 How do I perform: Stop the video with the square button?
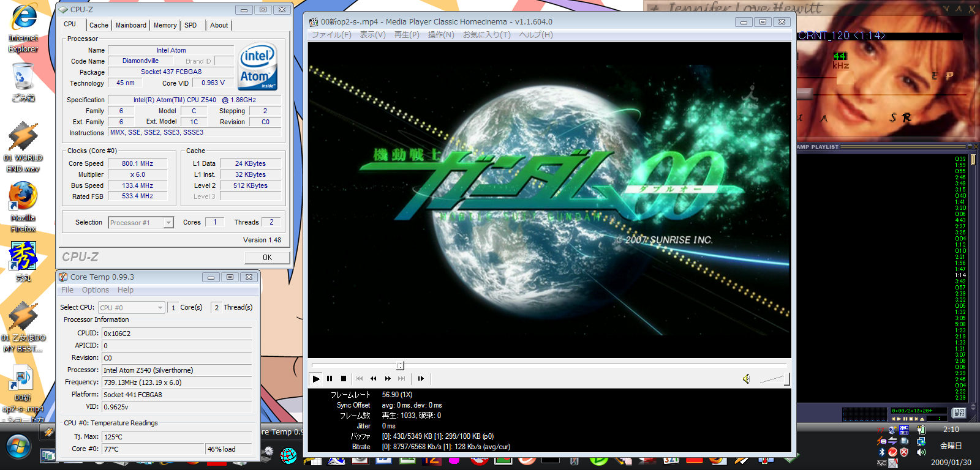[344, 379]
